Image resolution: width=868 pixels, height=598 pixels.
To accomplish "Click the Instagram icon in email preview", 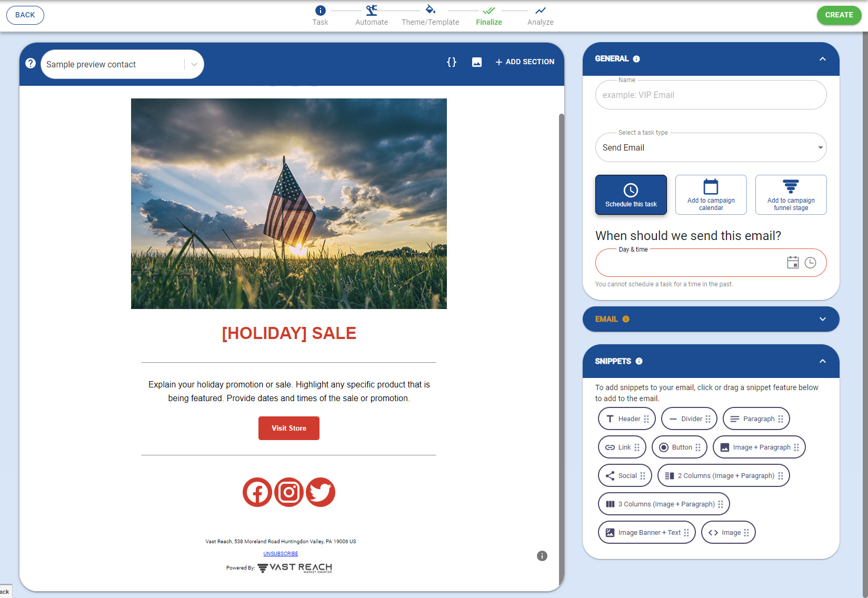I will (289, 492).
